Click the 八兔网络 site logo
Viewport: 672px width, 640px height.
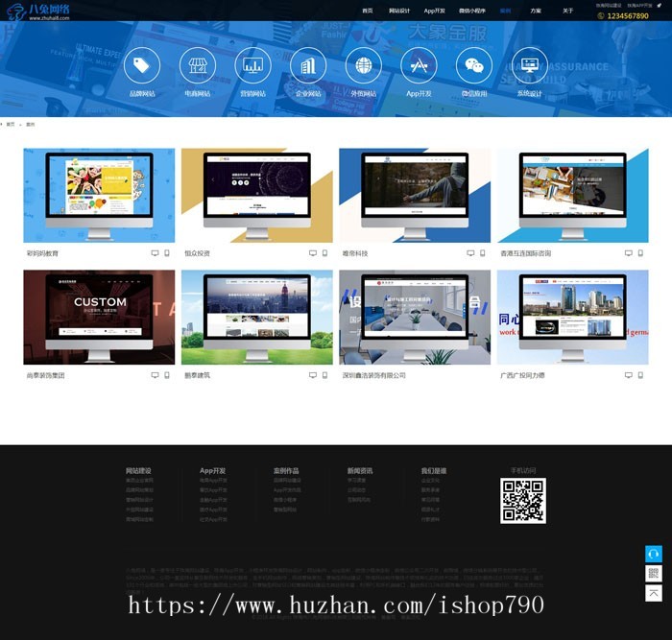click(38, 12)
